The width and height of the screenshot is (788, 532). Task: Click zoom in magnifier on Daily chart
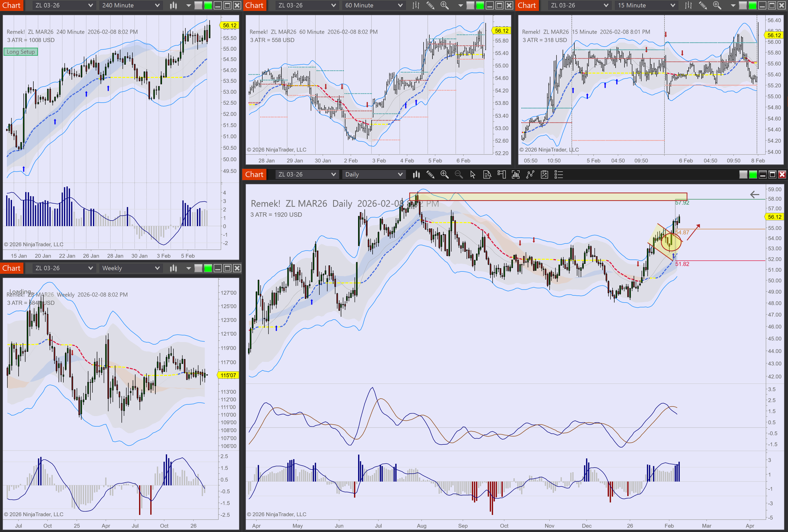(x=444, y=175)
